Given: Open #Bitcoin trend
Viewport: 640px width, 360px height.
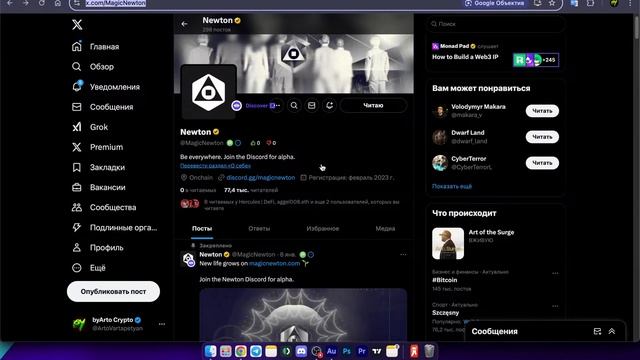Looking at the screenshot, I should coord(444,280).
